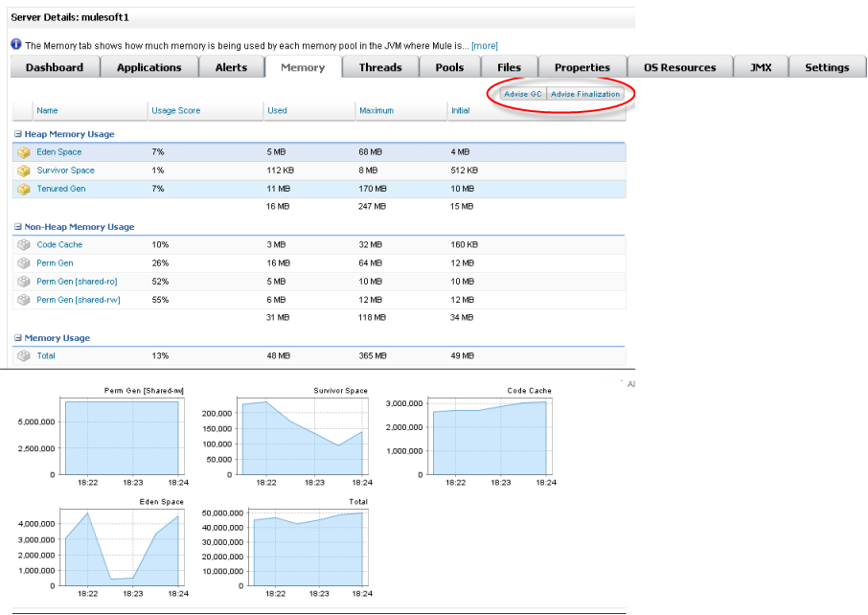Go to the Dashboard tab
This screenshot has height=615, width=868.
click(x=54, y=67)
